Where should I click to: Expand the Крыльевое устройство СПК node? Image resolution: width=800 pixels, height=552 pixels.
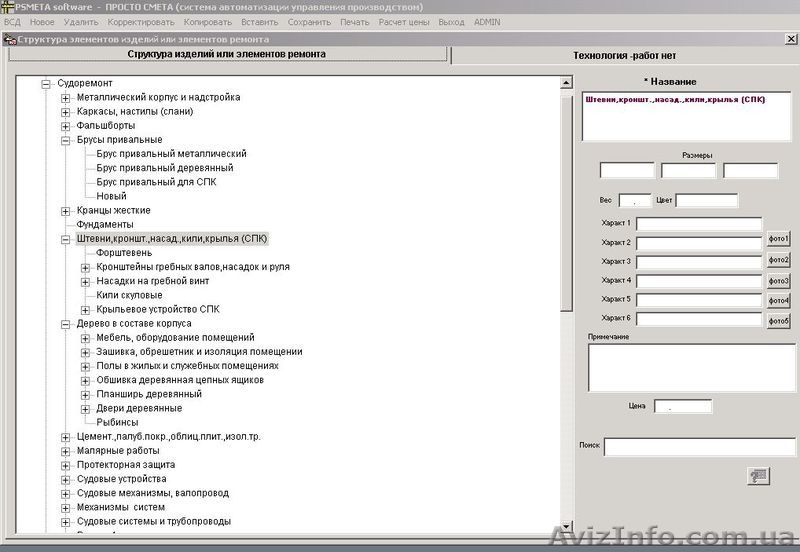86,310
